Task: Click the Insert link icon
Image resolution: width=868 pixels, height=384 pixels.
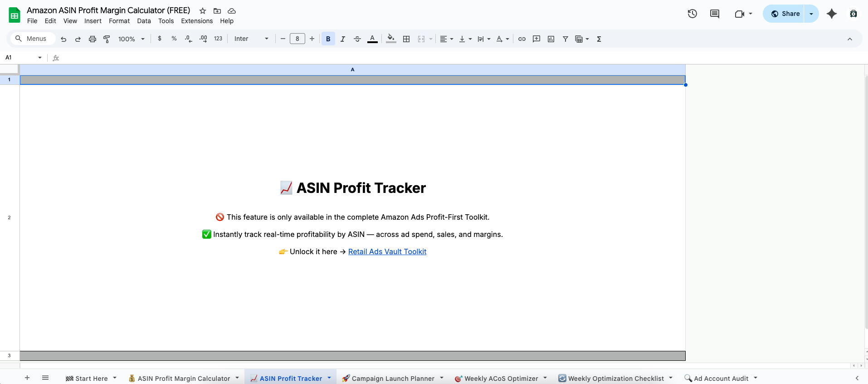Action: click(522, 39)
